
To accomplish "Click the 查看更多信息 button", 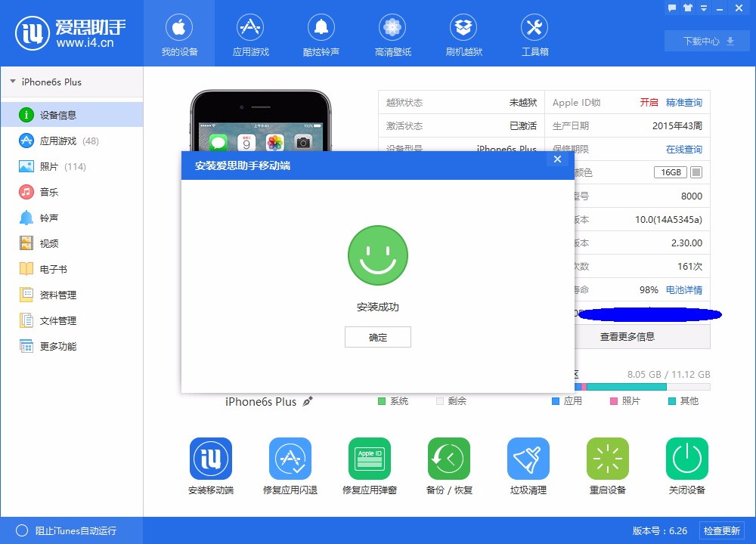I will point(642,336).
